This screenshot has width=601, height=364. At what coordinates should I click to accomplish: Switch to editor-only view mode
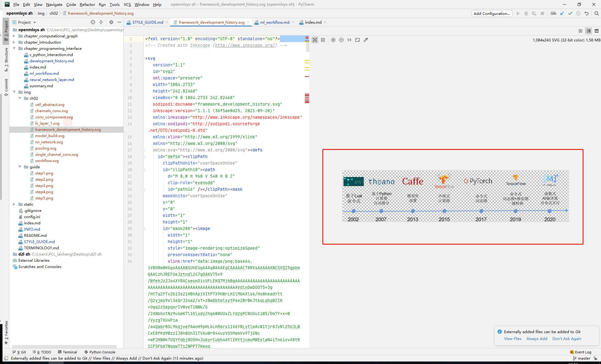pyautogui.click(x=580, y=31)
